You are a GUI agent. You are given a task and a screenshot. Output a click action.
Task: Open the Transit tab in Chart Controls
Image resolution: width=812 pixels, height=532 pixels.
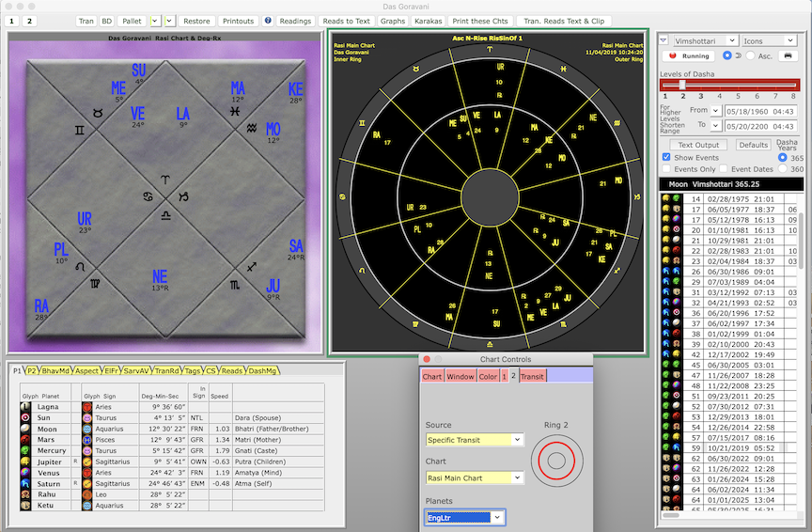(x=532, y=376)
